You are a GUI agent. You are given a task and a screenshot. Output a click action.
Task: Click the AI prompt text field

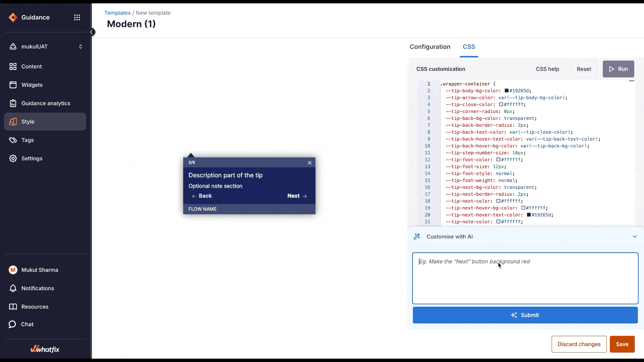pyautogui.click(x=525, y=278)
